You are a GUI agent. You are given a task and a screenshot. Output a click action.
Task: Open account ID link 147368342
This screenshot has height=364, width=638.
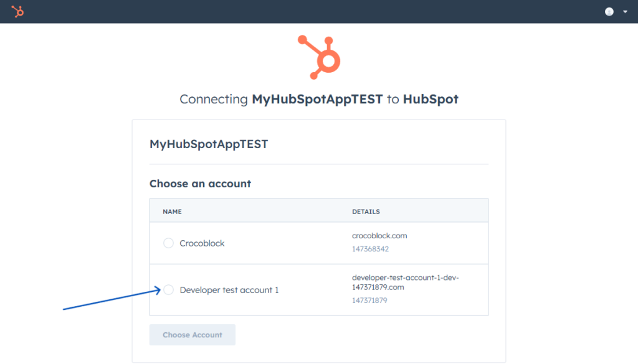(369, 248)
